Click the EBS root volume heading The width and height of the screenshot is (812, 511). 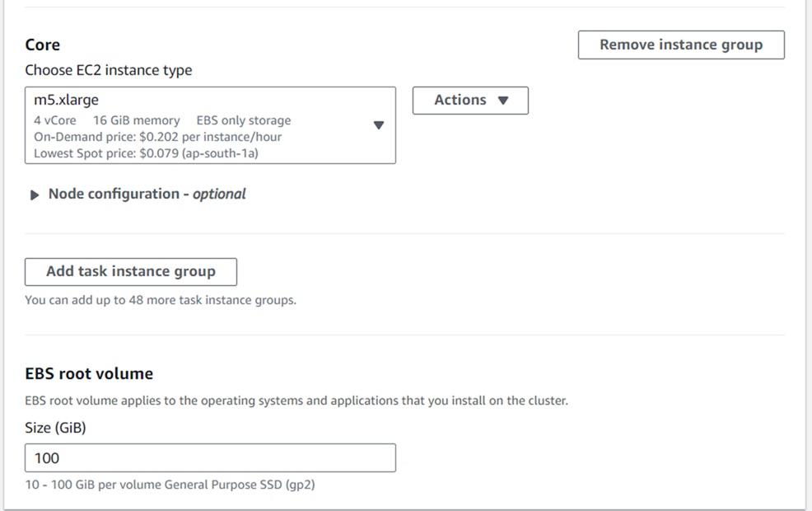89,374
